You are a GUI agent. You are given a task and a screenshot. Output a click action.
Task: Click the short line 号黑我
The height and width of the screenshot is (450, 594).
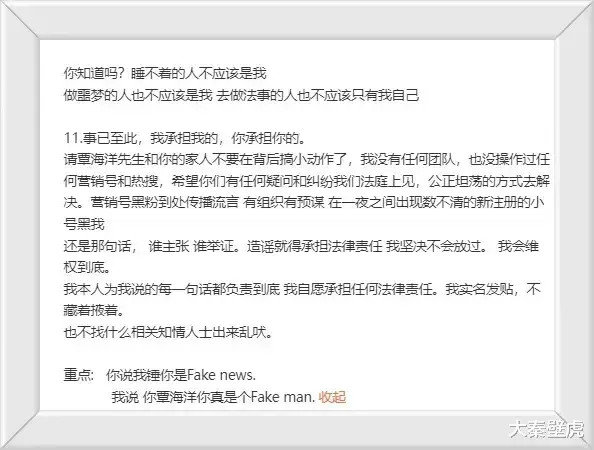pyautogui.click(x=84, y=224)
